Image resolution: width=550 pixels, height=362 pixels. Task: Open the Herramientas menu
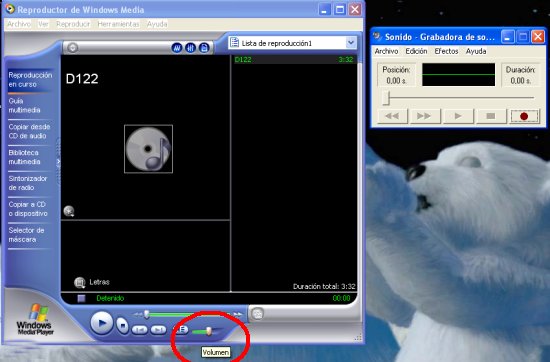(x=118, y=24)
